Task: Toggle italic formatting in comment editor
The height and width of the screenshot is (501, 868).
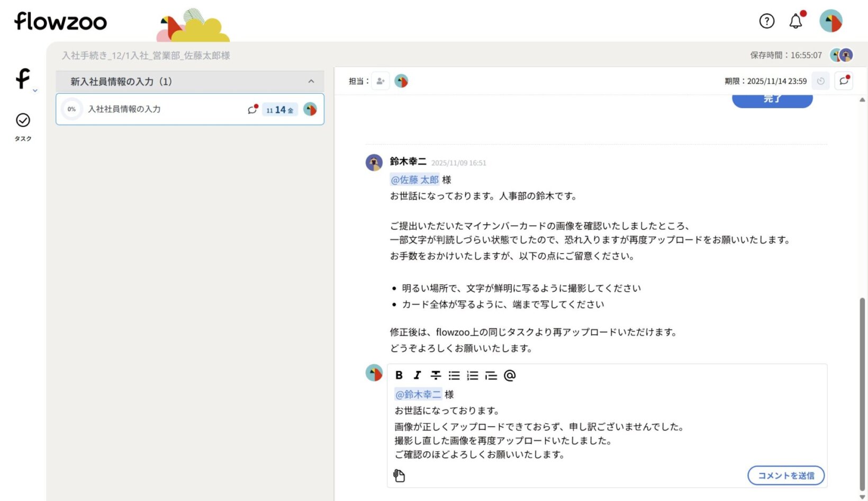Action: point(417,375)
